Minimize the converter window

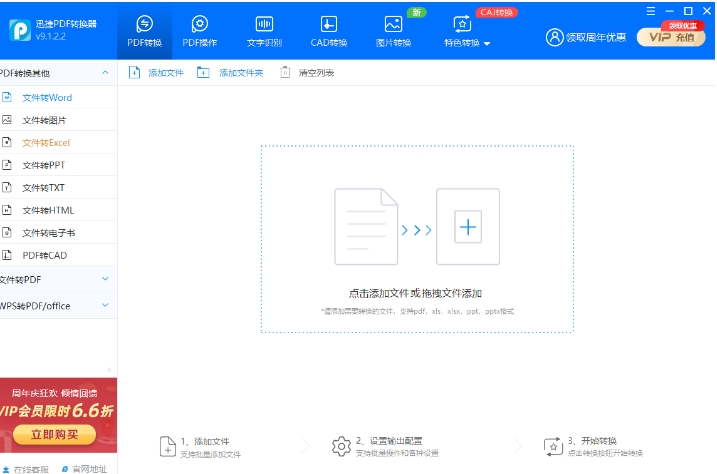click(x=669, y=11)
